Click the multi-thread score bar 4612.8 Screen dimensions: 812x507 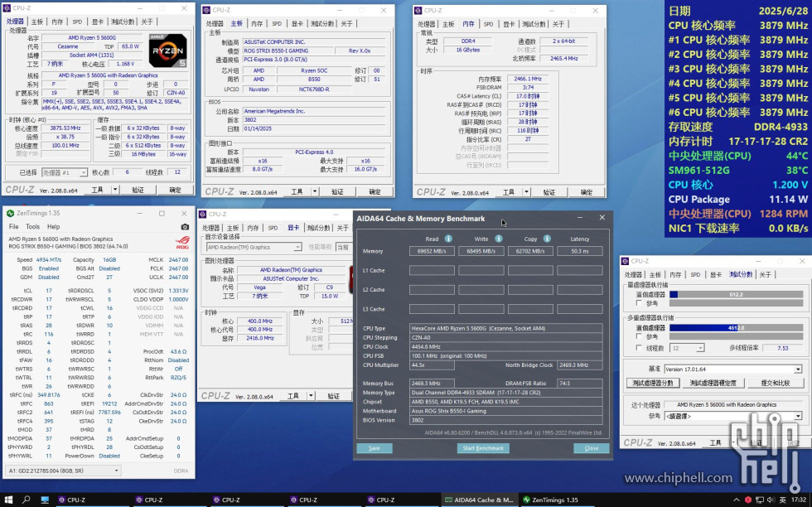736,328
